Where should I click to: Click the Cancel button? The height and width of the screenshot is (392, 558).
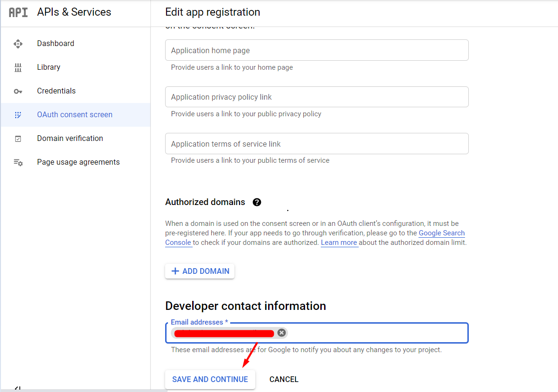point(284,380)
